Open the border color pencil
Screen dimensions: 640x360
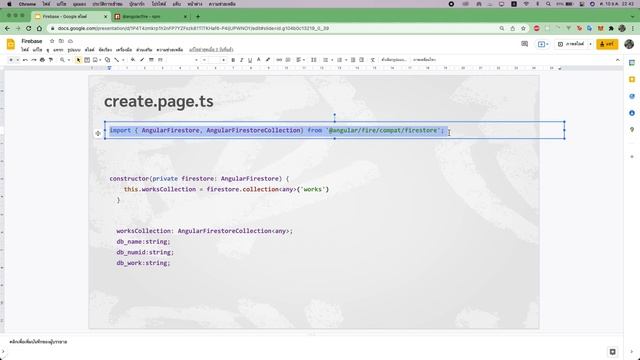[142, 60]
